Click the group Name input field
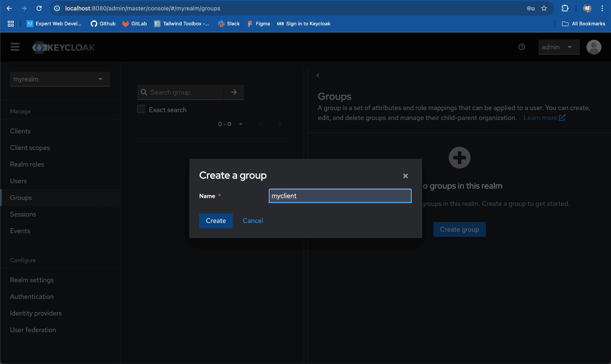Image resolution: width=611 pixels, height=364 pixels. 340,196
